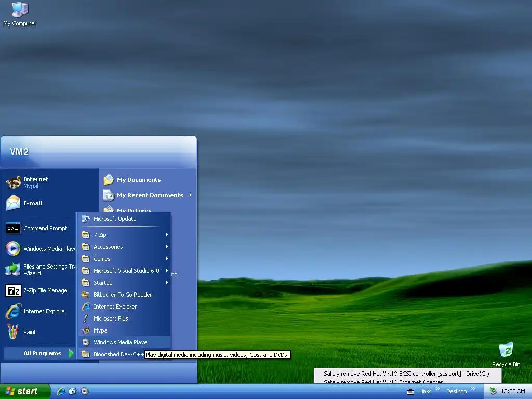The width and height of the screenshot is (532, 399).
Task: Expand Links toolbar chevron on taskbar
Action: pos(437,389)
